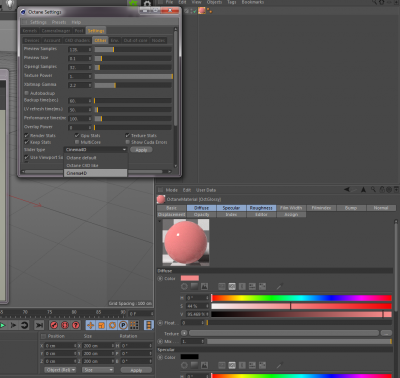
Task: Click Apply next to Slider type
Action: (x=141, y=150)
